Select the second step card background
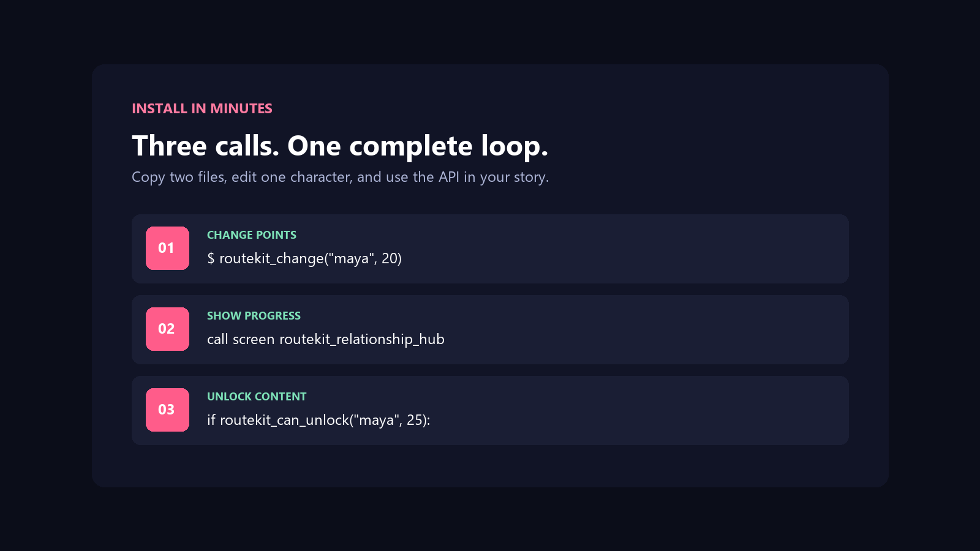Image resolution: width=980 pixels, height=551 pixels. click(490, 329)
